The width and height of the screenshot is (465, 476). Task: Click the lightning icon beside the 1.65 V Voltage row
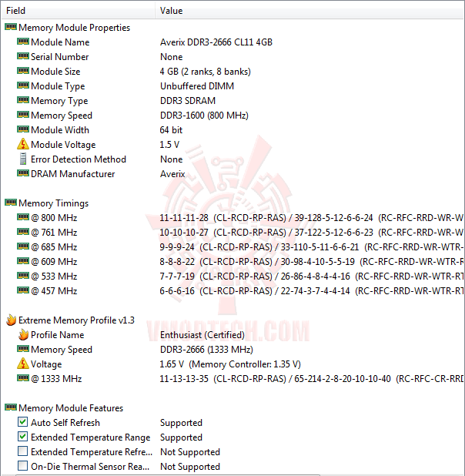(x=23, y=364)
